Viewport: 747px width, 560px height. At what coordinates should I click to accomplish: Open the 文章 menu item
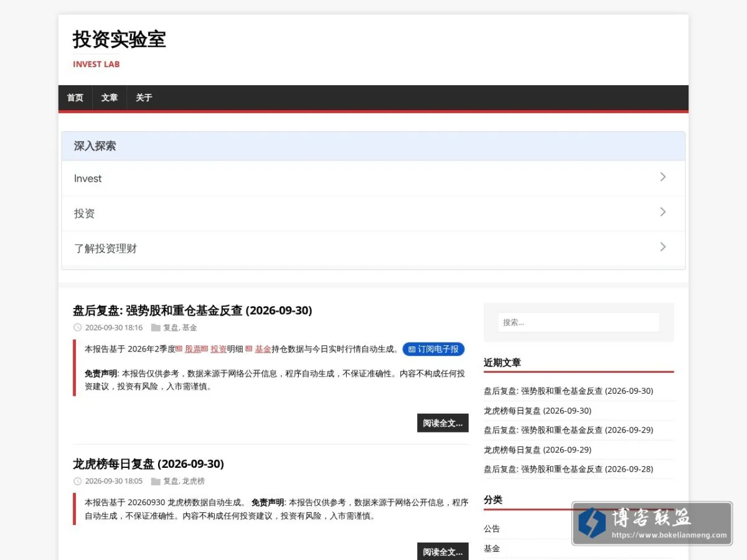point(110,98)
